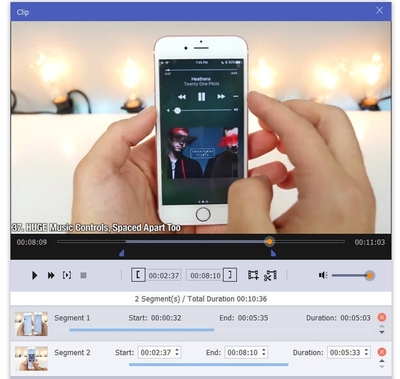Mute audio via the speaker icon
Image resolution: width=400 pixels, height=379 pixels.
(x=323, y=275)
